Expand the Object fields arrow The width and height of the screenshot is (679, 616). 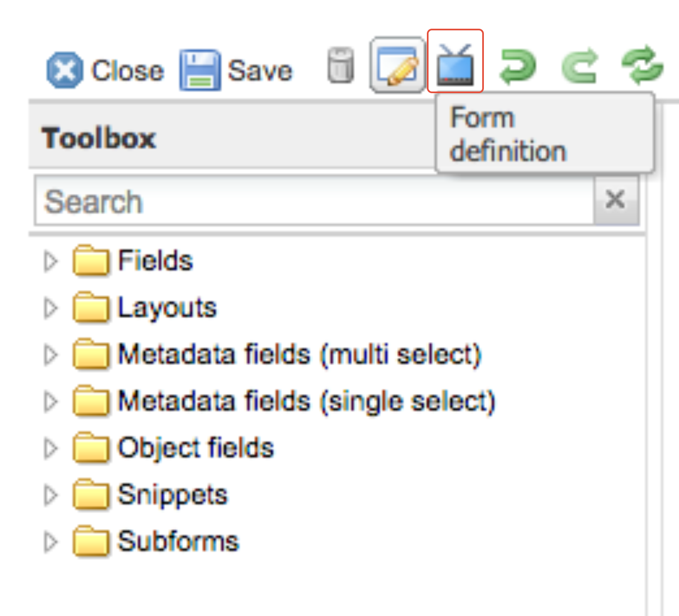[x=51, y=448]
